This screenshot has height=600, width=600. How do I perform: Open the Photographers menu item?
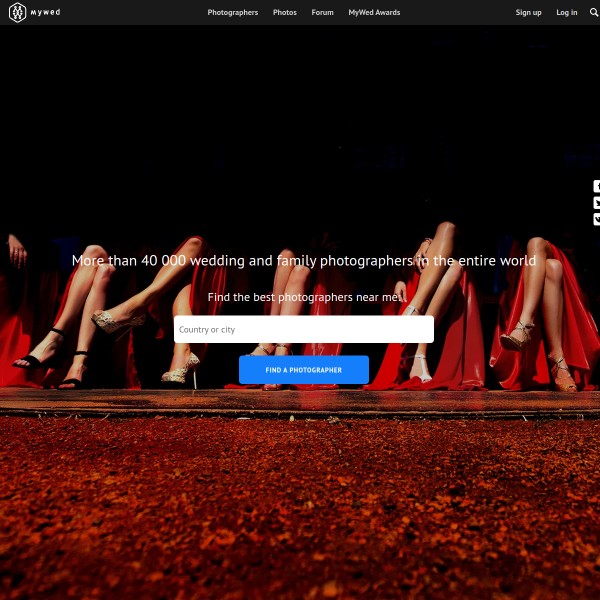click(233, 12)
